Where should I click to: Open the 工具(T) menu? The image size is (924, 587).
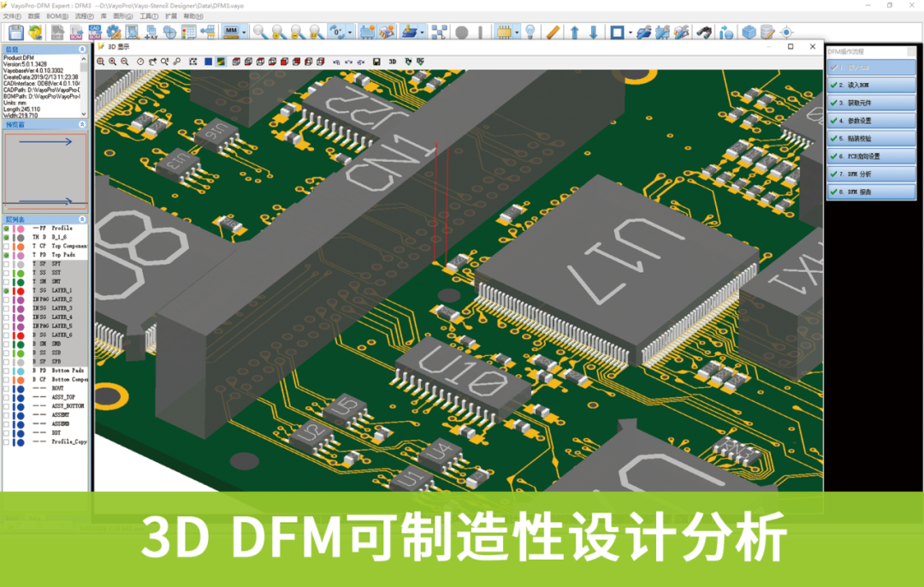click(149, 16)
